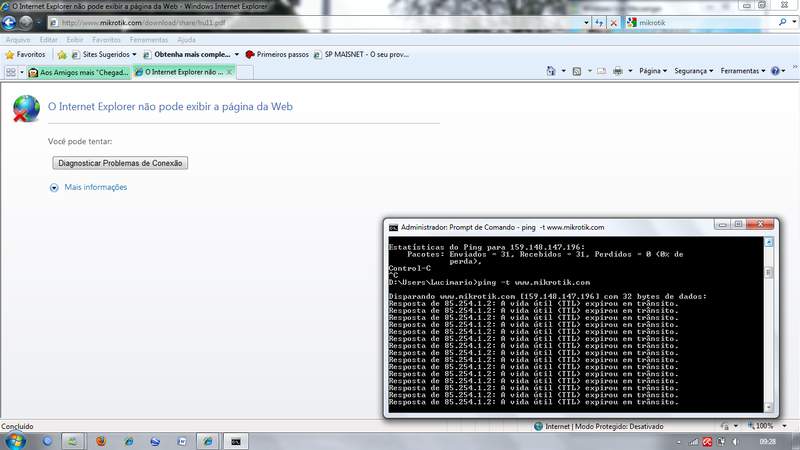Click the RSS feeds icon
Screen dimensions: 800x450
(x=577, y=71)
